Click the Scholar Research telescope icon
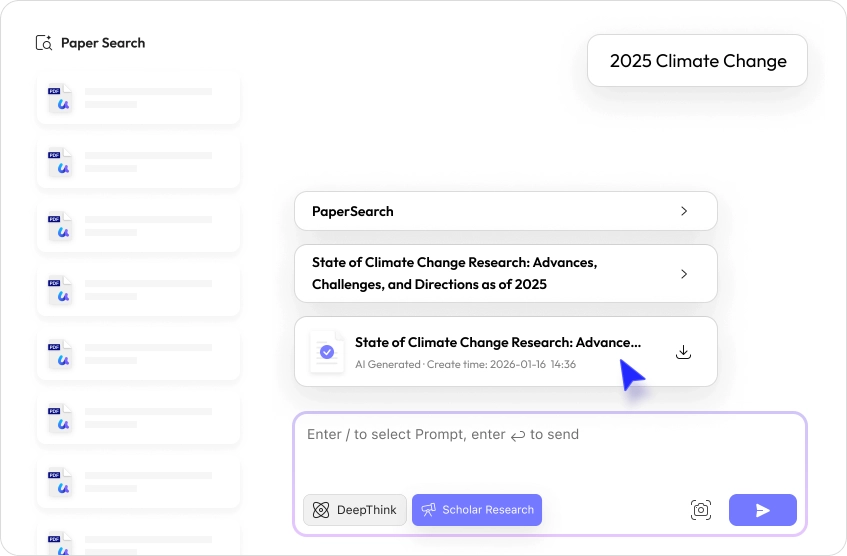 click(x=429, y=510)
